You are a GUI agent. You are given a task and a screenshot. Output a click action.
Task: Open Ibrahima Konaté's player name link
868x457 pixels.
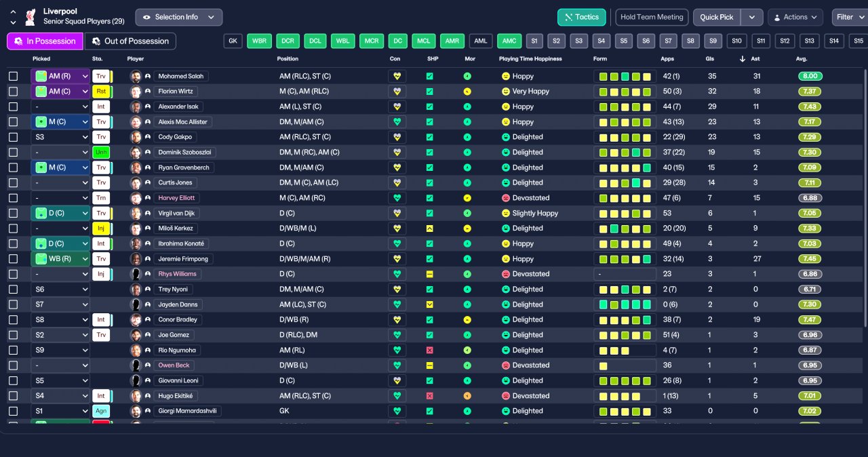[x=181, y=243]
